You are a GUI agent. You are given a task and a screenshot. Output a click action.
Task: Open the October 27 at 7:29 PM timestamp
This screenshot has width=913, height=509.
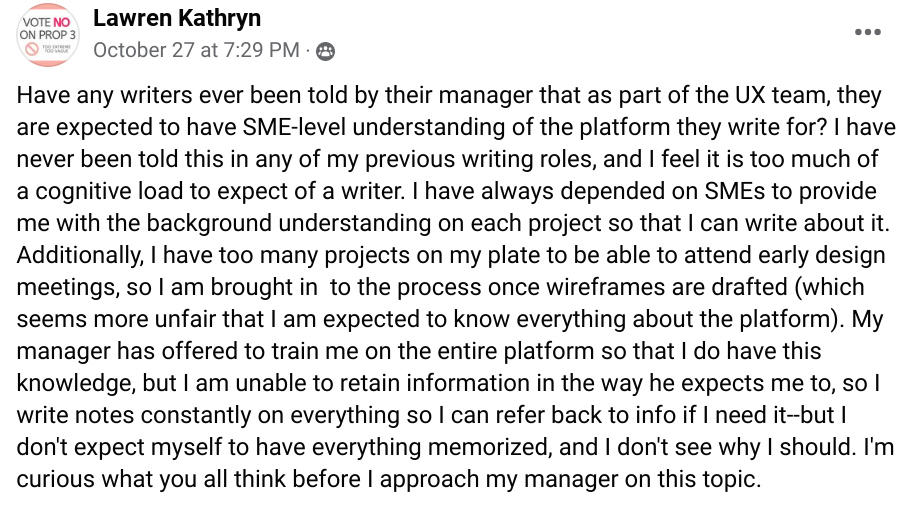(196, 50)
